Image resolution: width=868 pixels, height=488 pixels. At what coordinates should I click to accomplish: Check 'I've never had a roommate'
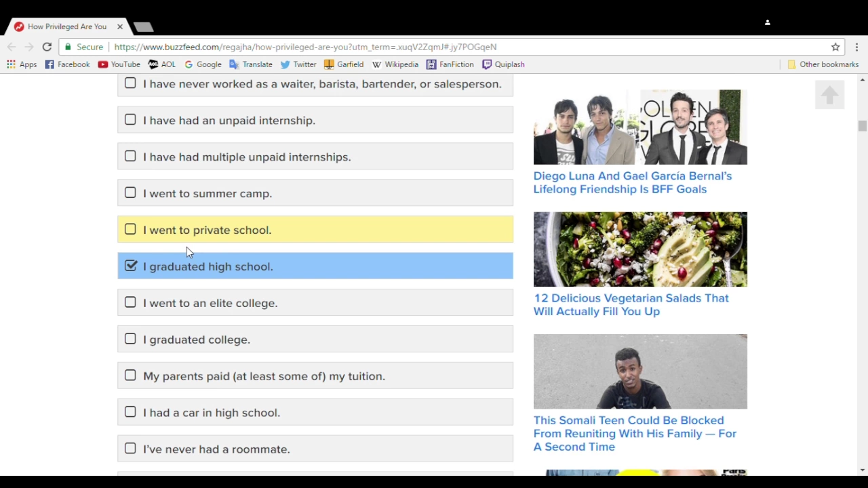point(130,449)
